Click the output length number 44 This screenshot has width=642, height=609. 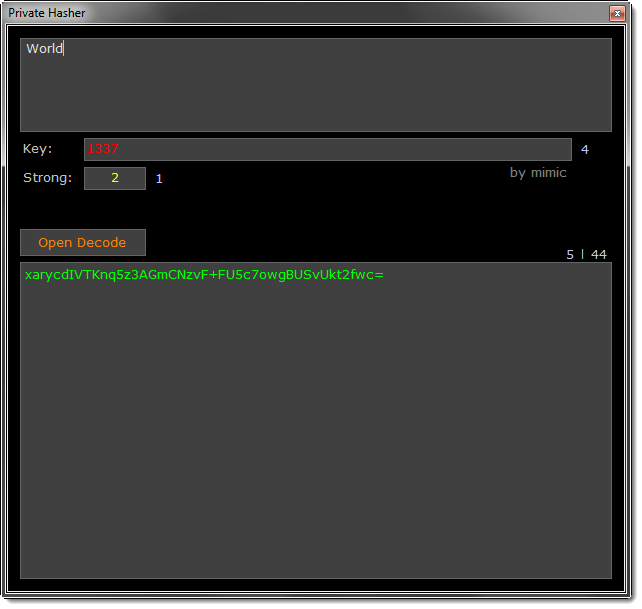point(599,254)
